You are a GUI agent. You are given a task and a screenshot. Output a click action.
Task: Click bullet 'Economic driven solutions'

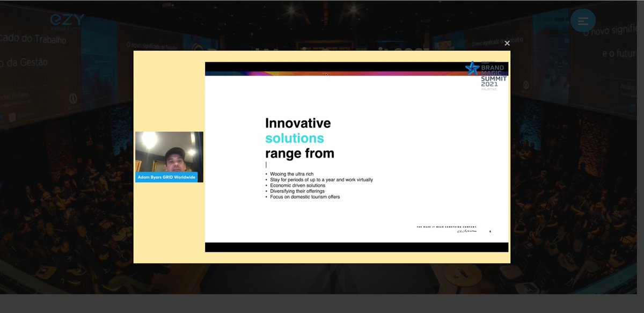click(x=297, y=185)
